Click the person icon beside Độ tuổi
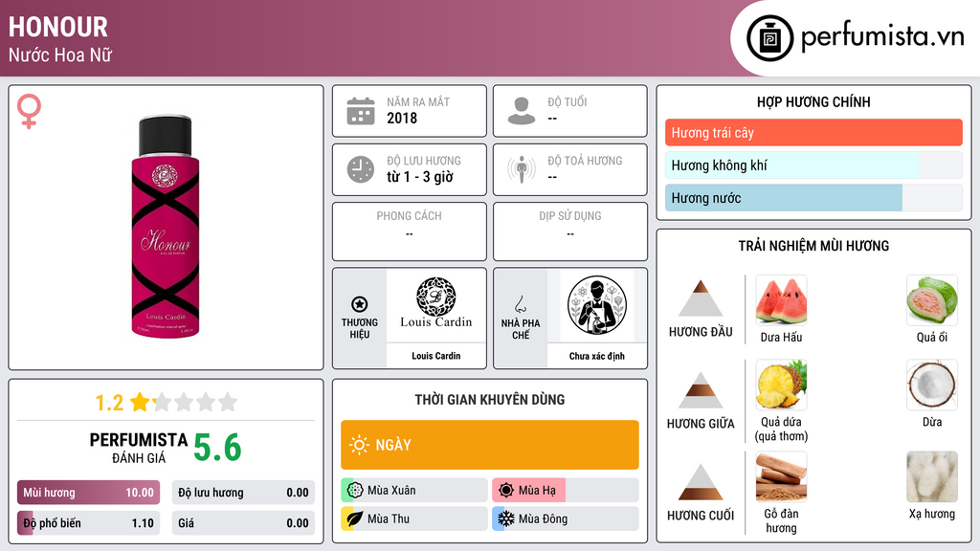The width and height of the screenshot is (980, 551). tap(522, 111)
